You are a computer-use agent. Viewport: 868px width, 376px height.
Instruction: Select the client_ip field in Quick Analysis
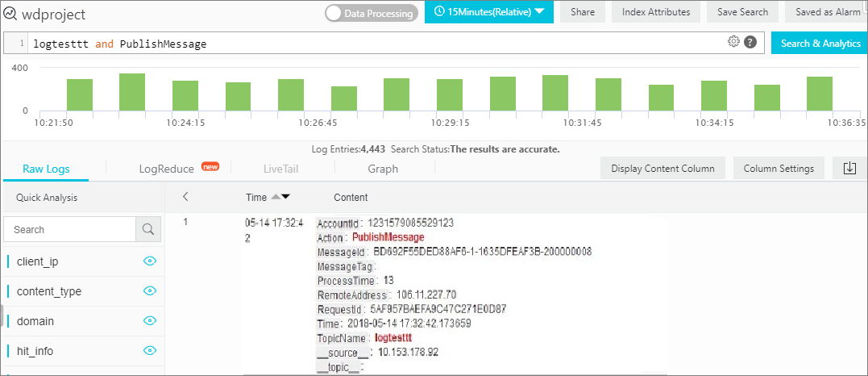point(38,261)
